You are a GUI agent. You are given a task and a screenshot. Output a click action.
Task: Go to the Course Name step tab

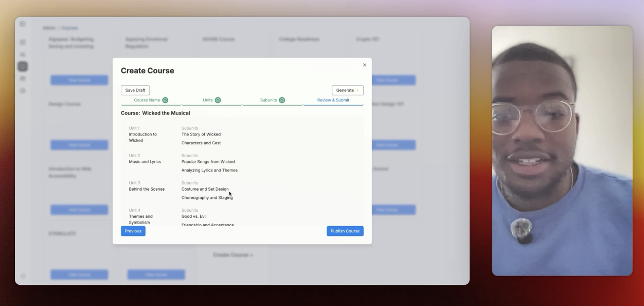click(x=151, y=100)
